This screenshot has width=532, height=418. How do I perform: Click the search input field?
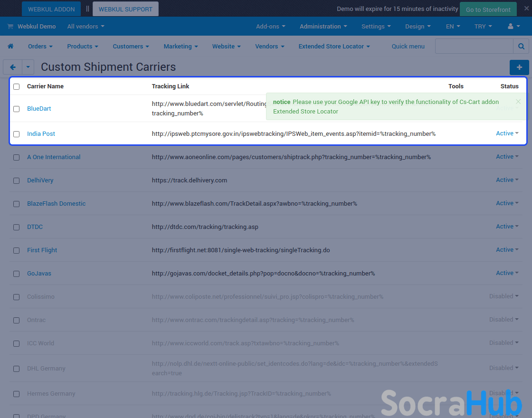474,46
